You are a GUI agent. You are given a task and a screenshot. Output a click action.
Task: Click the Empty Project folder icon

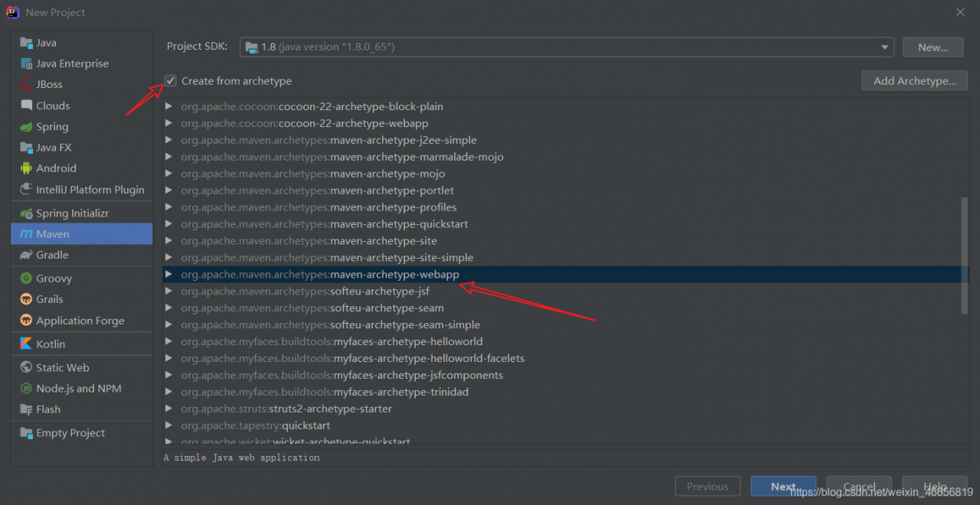click(x=26, y=433)
